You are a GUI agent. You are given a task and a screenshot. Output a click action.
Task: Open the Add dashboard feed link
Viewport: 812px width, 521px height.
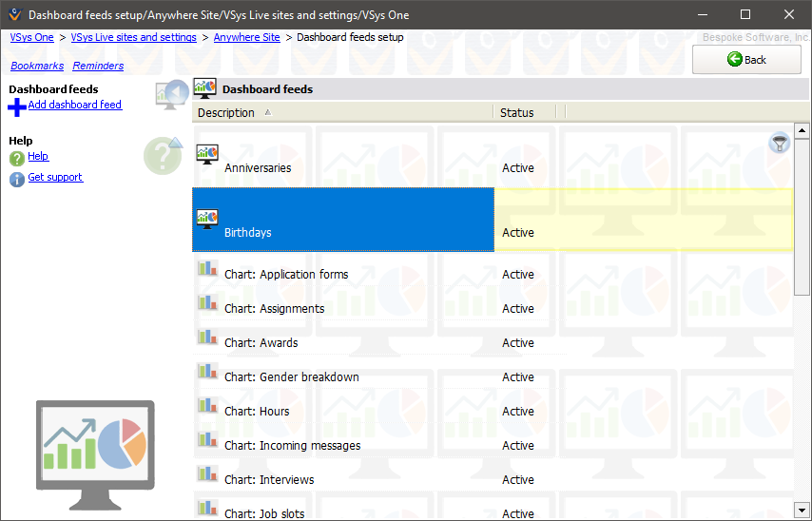pyautogui.click(x=75, y=106)
